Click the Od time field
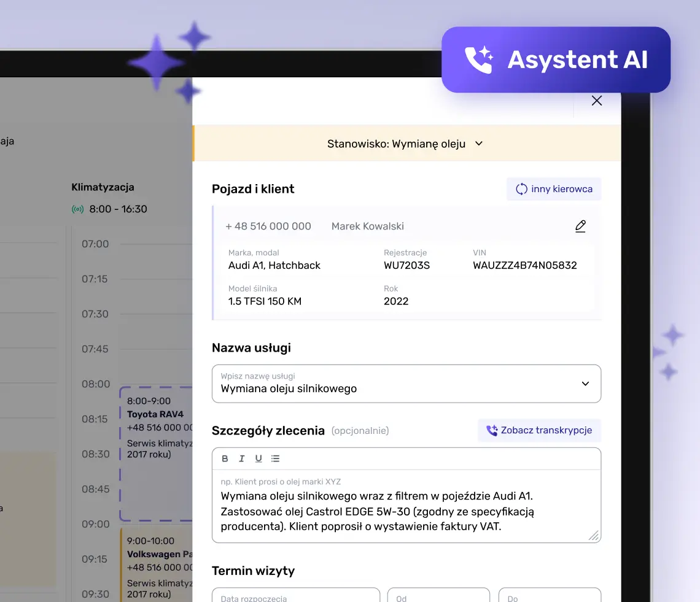This screenshot has height=602, width=700. pos(438,595)
